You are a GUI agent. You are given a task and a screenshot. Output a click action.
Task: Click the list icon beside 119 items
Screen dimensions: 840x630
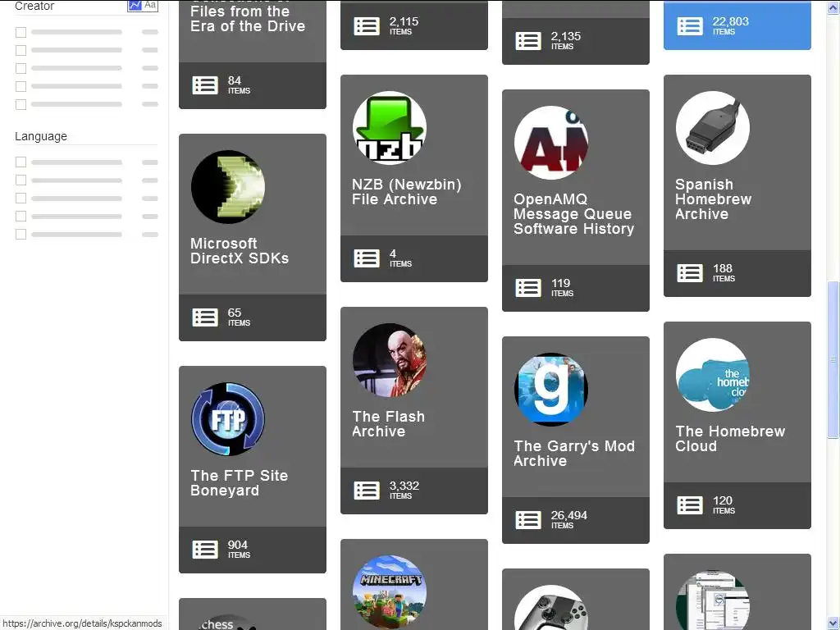tap(528, 288)
